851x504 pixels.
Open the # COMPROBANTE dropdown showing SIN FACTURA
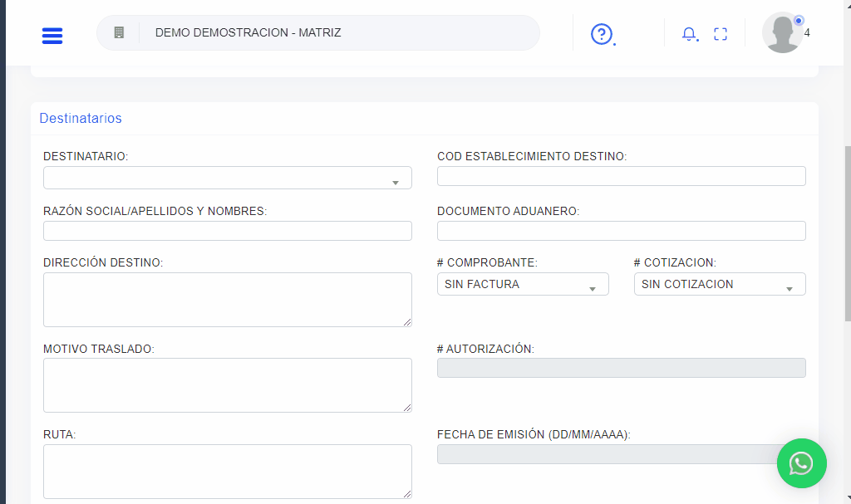click(x=522, y=284)
